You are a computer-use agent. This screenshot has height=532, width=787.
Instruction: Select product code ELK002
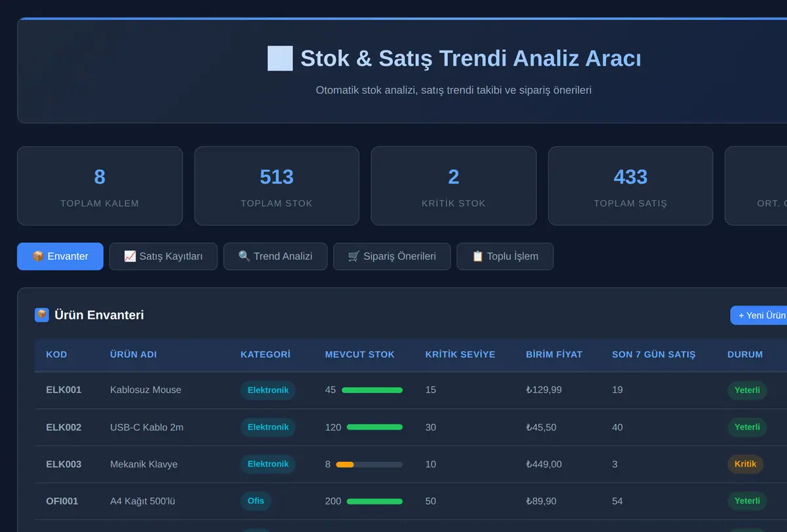pyautogui.click(x=64, y=427)
